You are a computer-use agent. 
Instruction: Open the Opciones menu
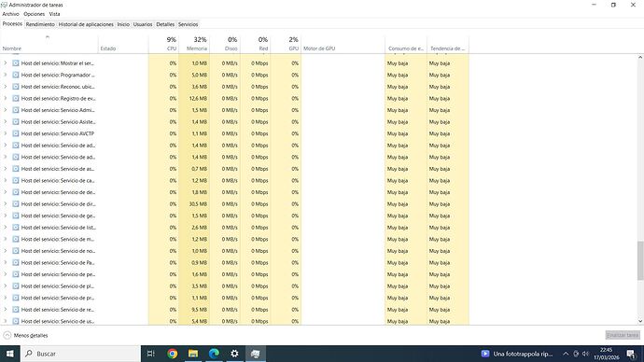coord(35,14)
